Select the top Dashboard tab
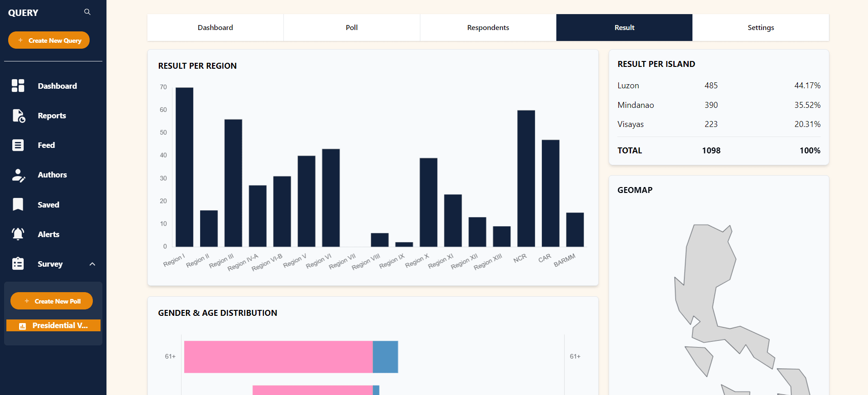 215,28
